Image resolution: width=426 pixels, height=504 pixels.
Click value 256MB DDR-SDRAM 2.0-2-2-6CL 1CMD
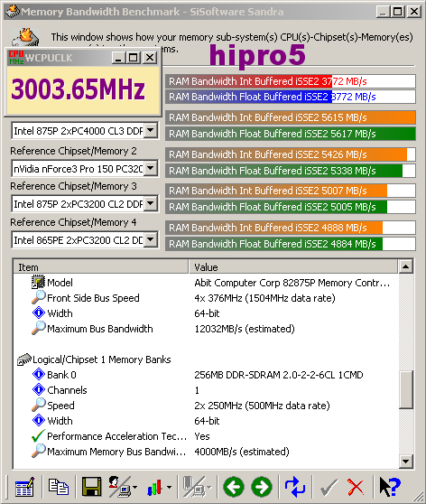(x=279, y=375)
